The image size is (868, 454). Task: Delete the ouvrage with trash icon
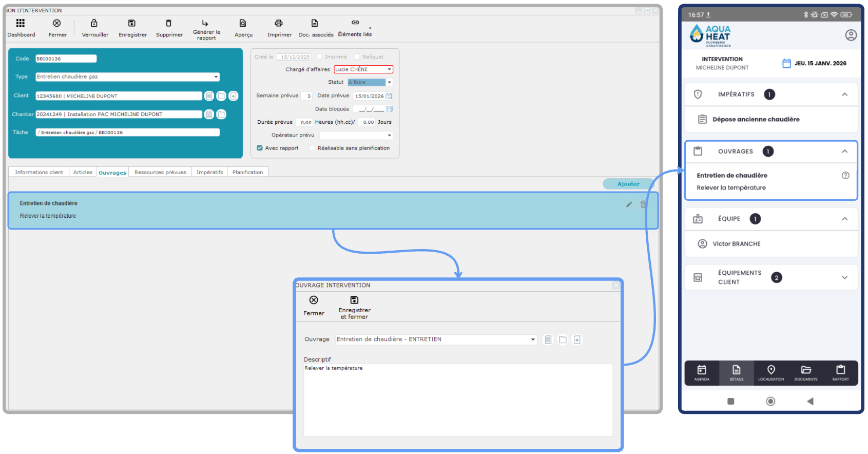click(643, 204)
